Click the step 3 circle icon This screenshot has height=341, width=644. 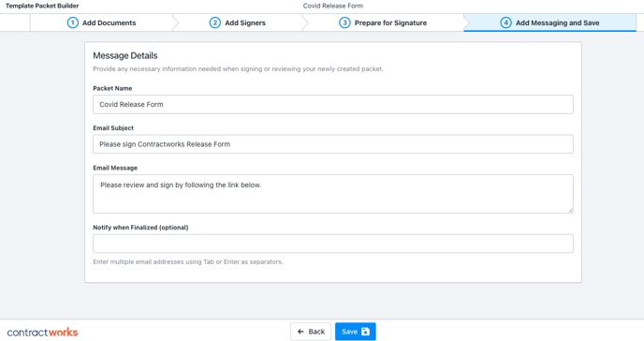(344, 23)
